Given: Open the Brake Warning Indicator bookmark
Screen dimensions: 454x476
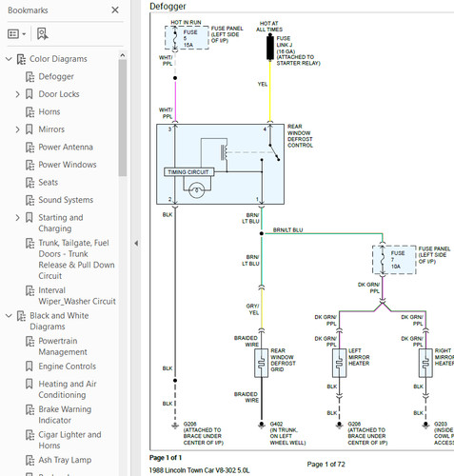Looking at the screenshot, I should tap(65, 415).
